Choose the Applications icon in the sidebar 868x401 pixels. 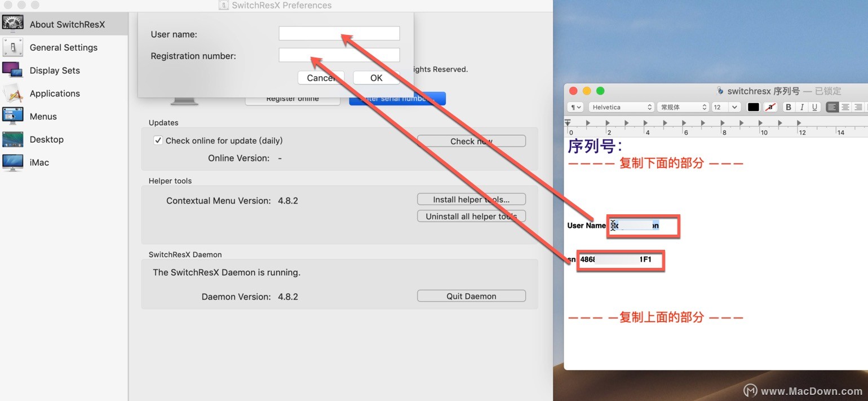12,94
